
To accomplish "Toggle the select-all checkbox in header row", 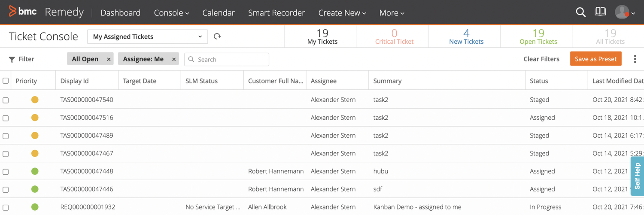I will 6,81.
